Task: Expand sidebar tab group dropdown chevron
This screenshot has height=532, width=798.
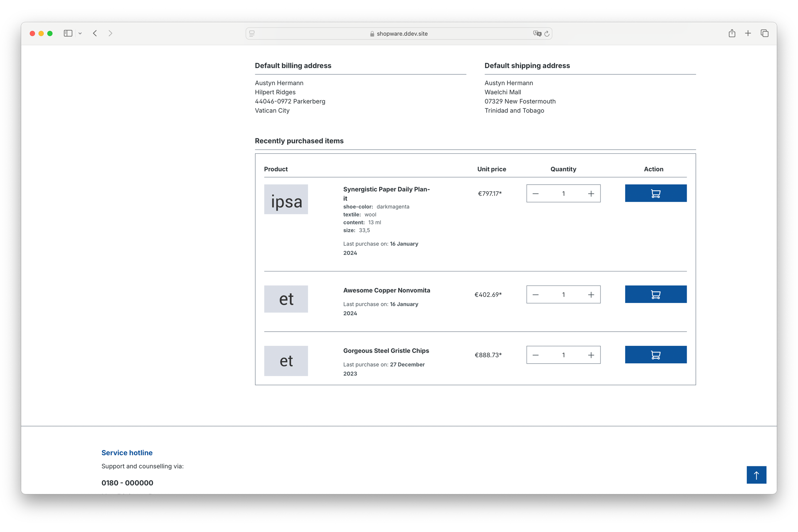Action: pos(80,33)
